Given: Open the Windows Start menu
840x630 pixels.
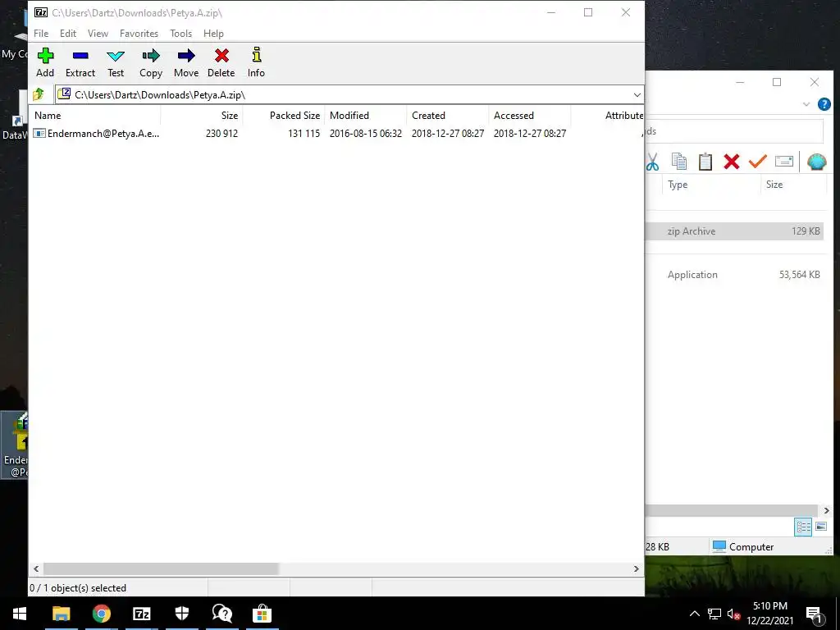Looking at the screenshot, I should tap(20, 614).
